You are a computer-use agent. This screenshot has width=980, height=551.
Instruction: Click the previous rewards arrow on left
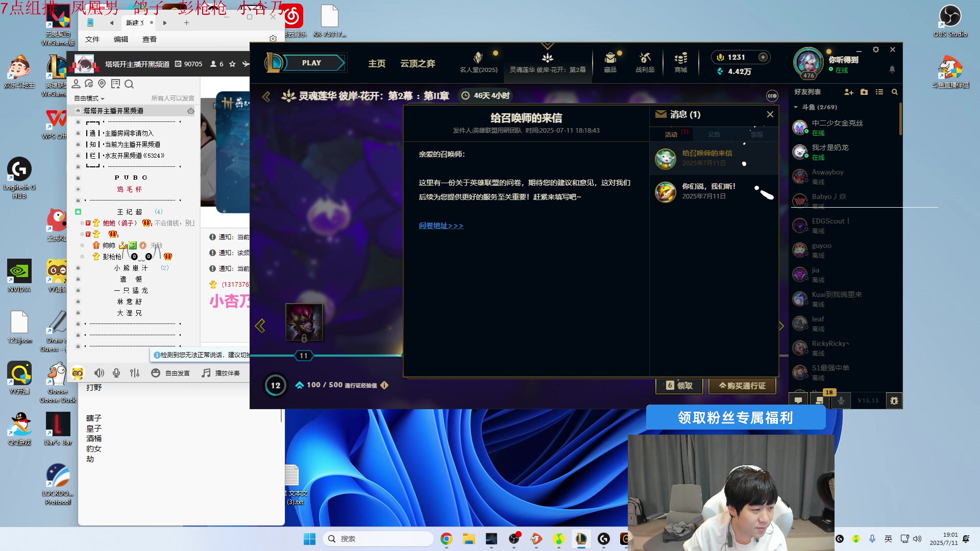pyautogui.click(x=260, y=326)
